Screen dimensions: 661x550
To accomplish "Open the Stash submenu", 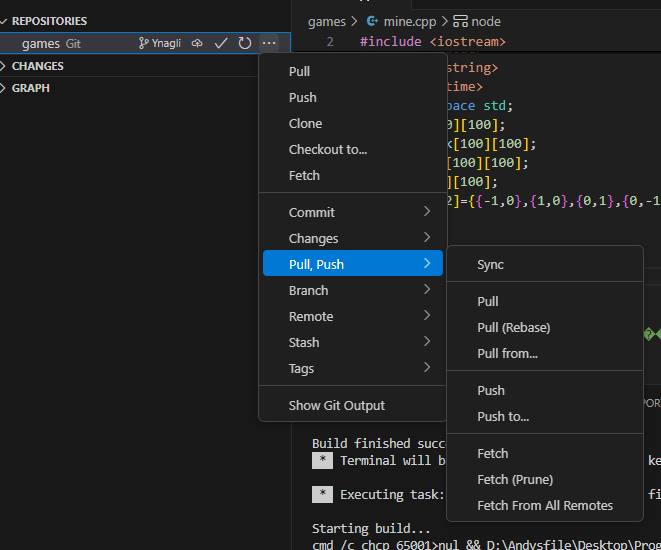I will [352, 343].
